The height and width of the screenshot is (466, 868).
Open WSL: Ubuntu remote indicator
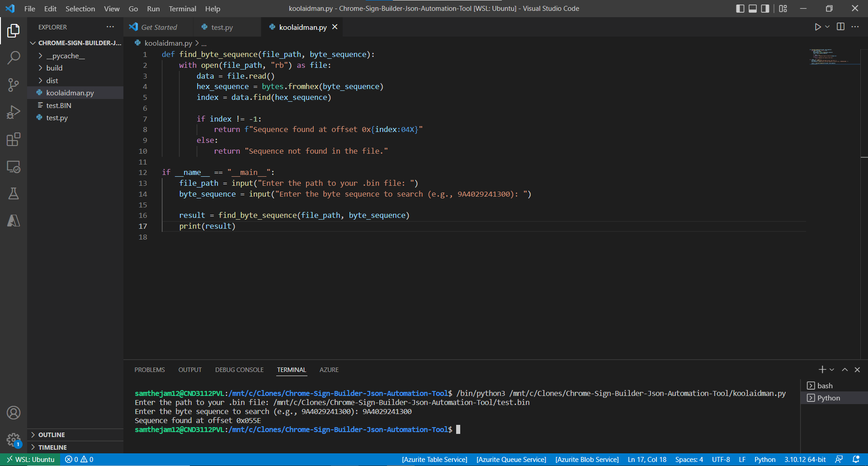click(x=30, y=459)
